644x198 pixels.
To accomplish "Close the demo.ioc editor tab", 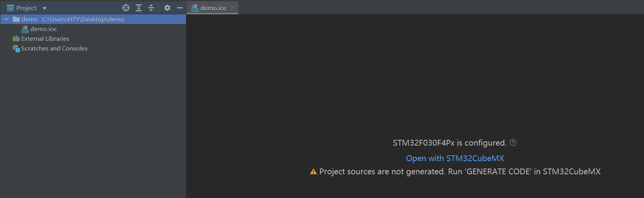I will pos(232,8).
